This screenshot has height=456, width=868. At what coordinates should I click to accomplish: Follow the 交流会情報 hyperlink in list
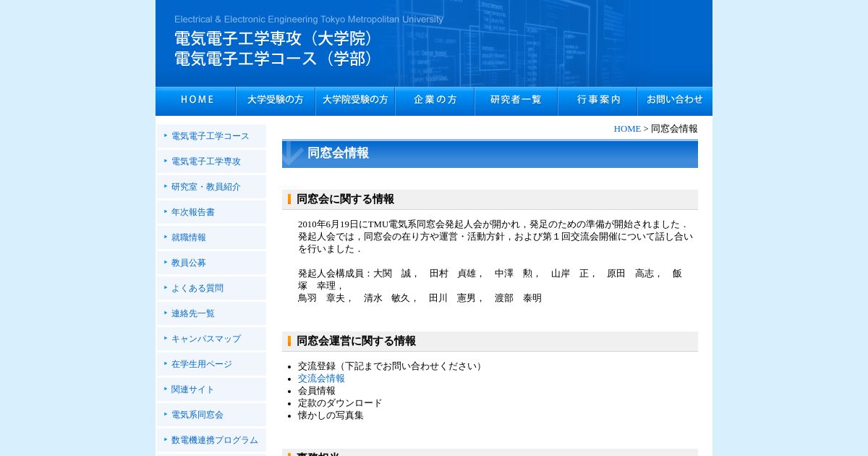tap(321, 379)
